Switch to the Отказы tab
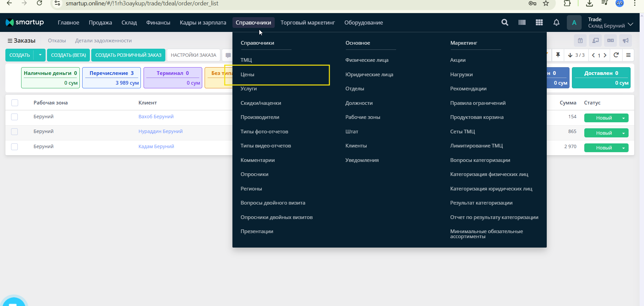Screen dimensions: 644x306 [57, 41]
